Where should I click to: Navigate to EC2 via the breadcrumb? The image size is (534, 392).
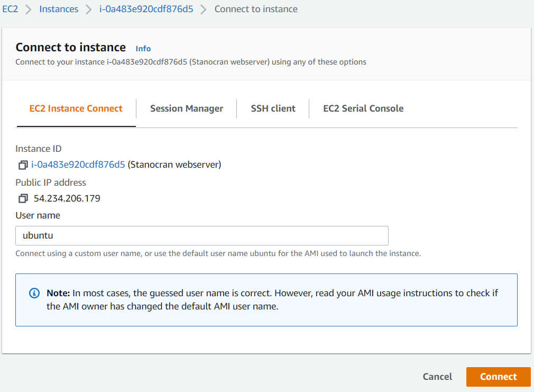10,8
